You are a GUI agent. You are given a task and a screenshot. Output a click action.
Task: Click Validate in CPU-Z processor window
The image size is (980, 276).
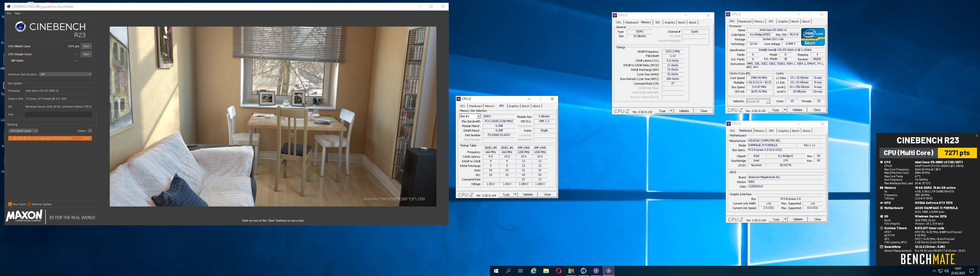point(797,110)
